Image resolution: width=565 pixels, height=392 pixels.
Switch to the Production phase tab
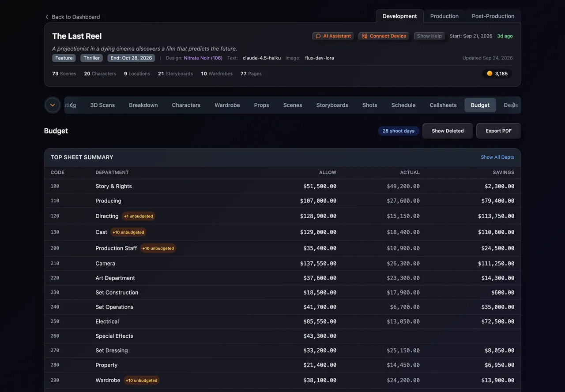pyautogui.click(x=444, y=16)
